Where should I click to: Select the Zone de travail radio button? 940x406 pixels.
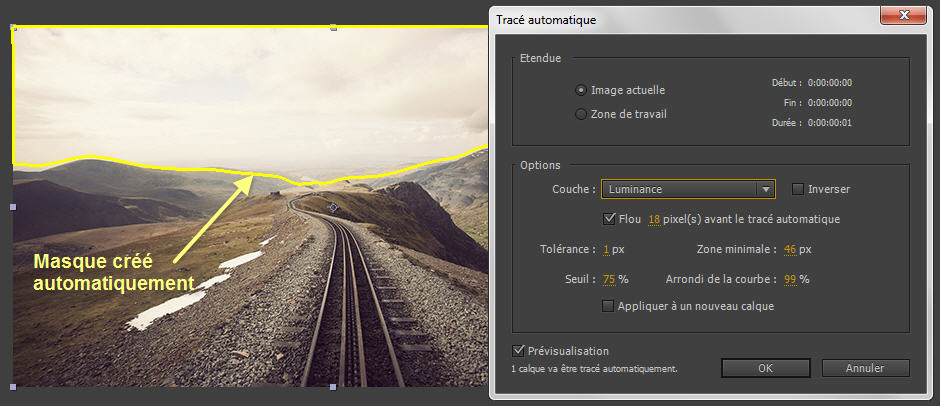pos(580,114)
